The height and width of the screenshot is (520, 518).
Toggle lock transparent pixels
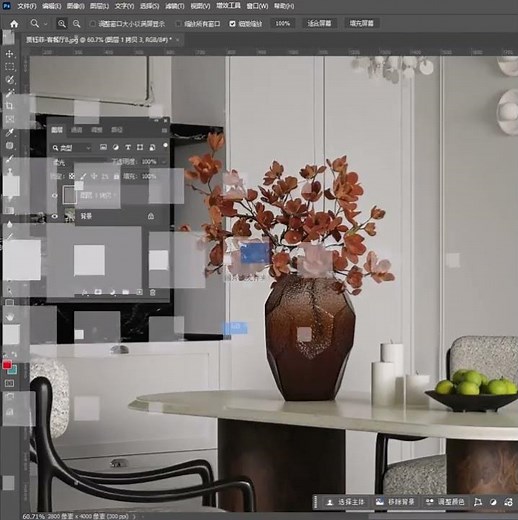click(72, 176)
